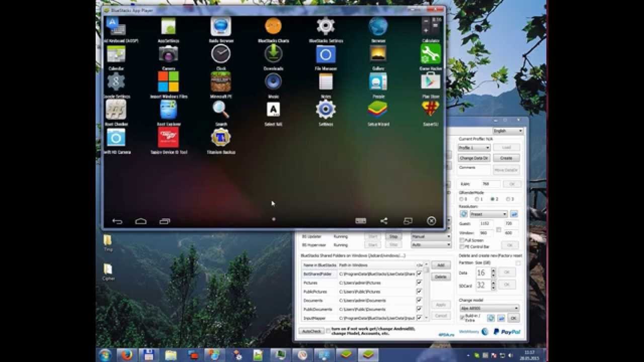Screen dimensions: 644x362
Task: Launch Baidu Browser app icon
Action: tap(221, 26)
